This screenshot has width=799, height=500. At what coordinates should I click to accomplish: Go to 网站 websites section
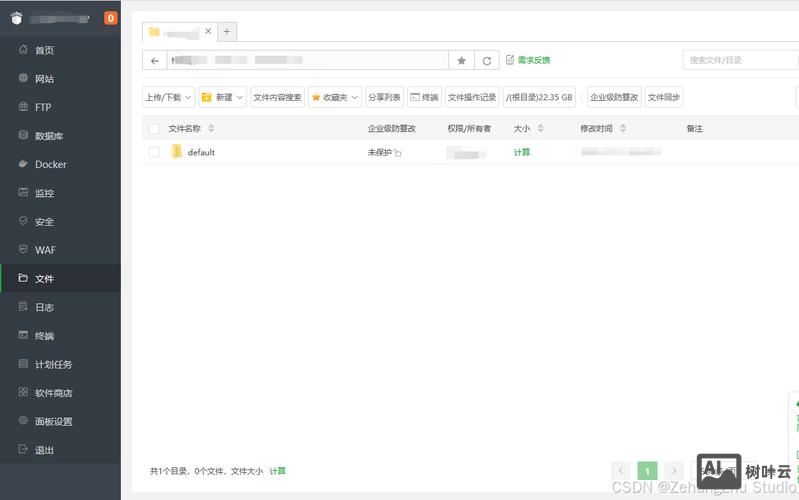point(44,78)
